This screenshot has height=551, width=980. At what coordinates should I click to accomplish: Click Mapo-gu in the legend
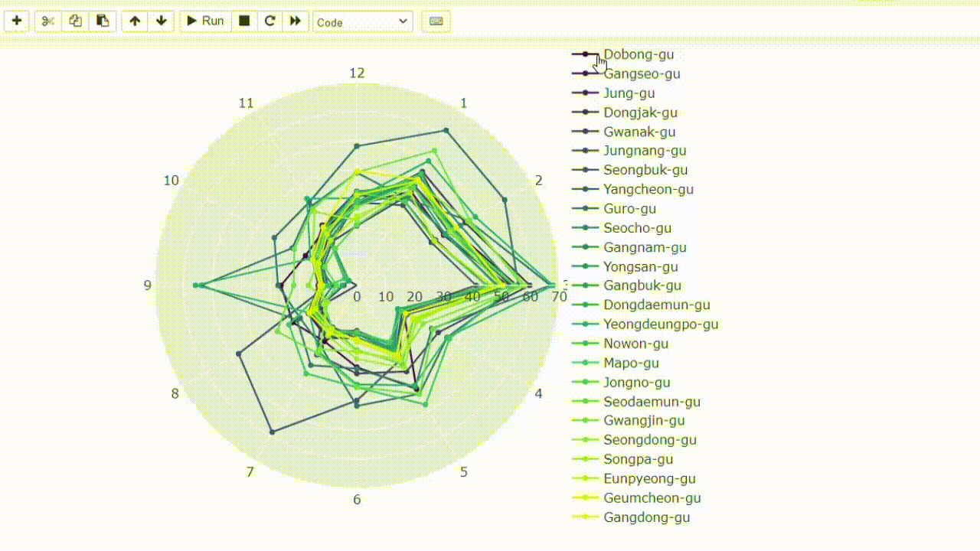pyautogui.click(x=616, y=363)
